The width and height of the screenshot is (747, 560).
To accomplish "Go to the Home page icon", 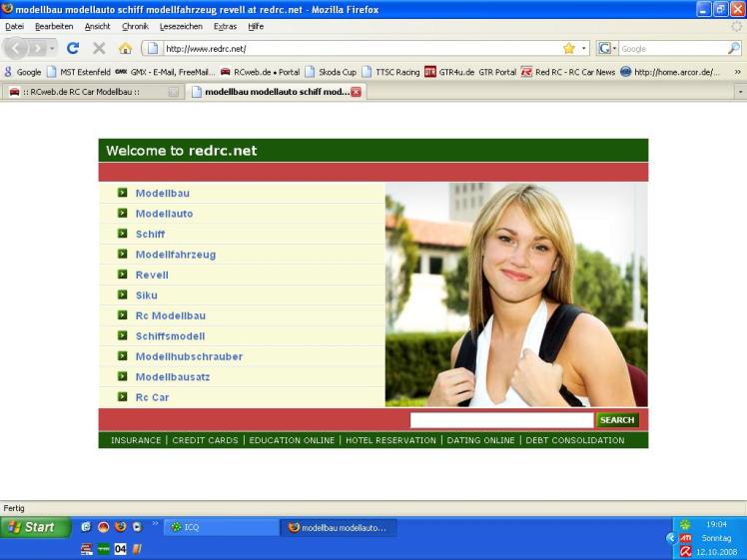I will click(125, 48).
